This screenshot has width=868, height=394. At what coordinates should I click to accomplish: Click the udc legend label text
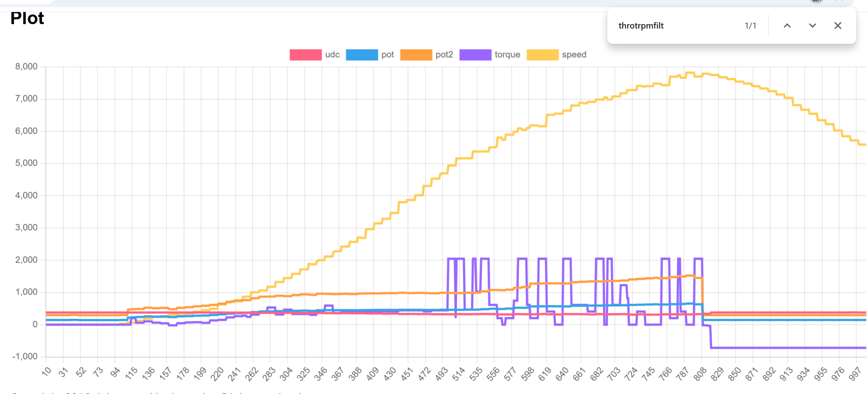(332, 55)
